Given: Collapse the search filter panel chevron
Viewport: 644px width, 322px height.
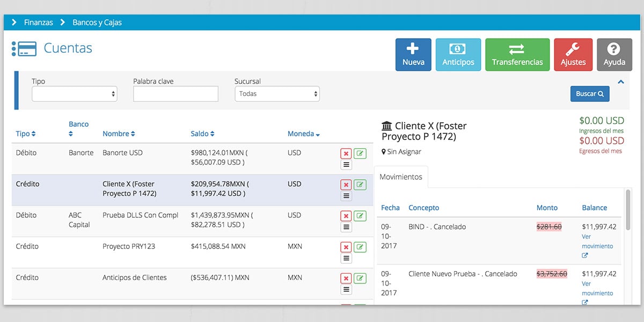Looking at the screenshot, I should 621,82.
